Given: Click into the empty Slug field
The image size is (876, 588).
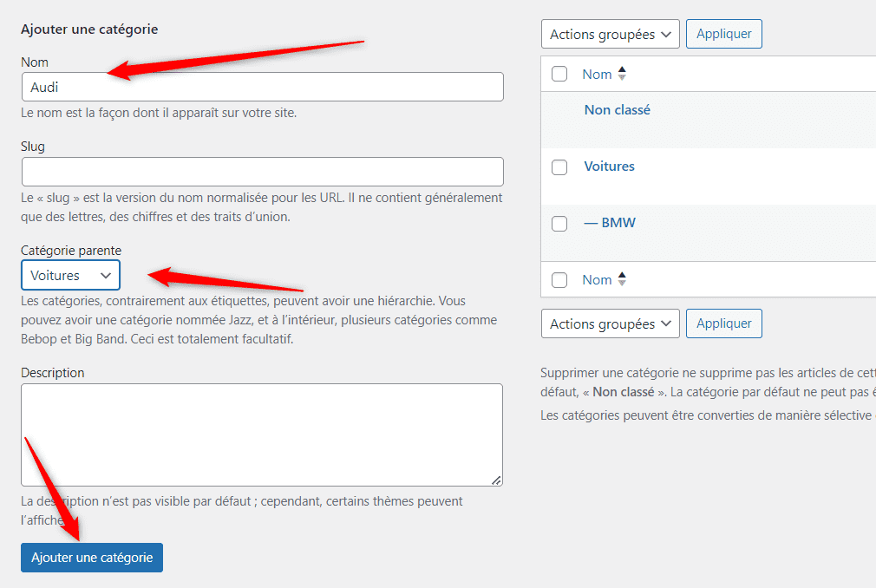Looking at the screenshot, I should tap(263, 172).
